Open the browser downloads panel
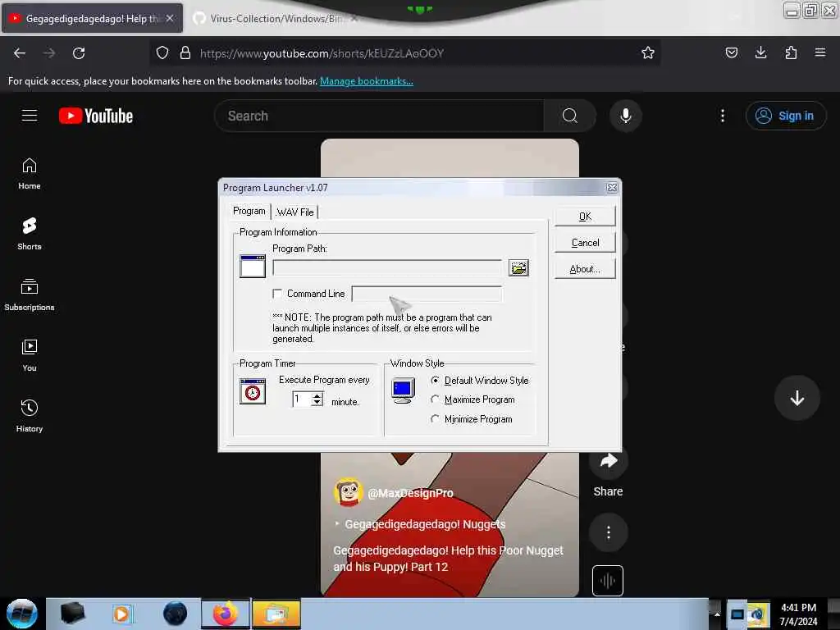The height and width of the screenshot is (630, 840). tap(760, 53)
